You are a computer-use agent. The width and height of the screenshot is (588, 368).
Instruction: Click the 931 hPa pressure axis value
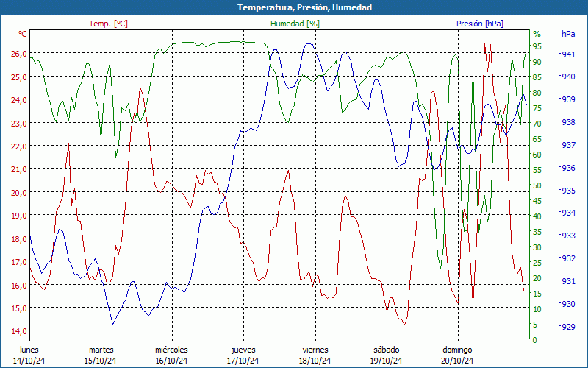pos(568,281)
